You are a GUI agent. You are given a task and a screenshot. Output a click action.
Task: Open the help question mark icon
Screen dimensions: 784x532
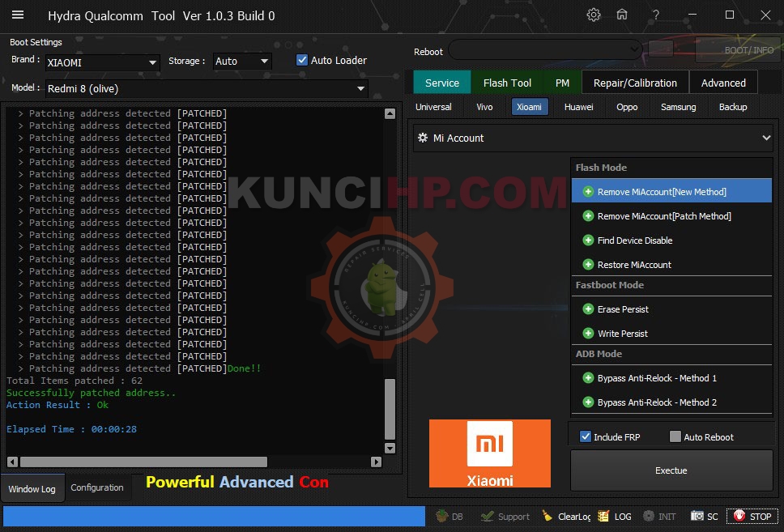coord(655,15)
